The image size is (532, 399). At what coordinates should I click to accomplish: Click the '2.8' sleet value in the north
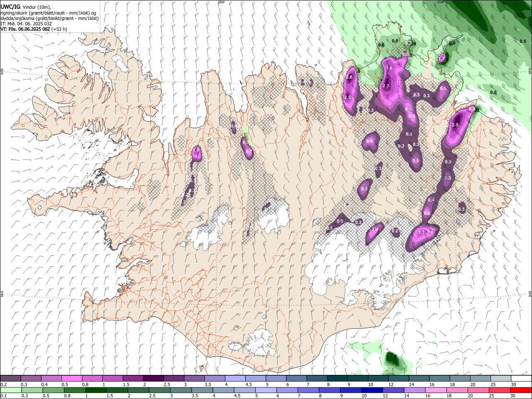pos(349,77)
